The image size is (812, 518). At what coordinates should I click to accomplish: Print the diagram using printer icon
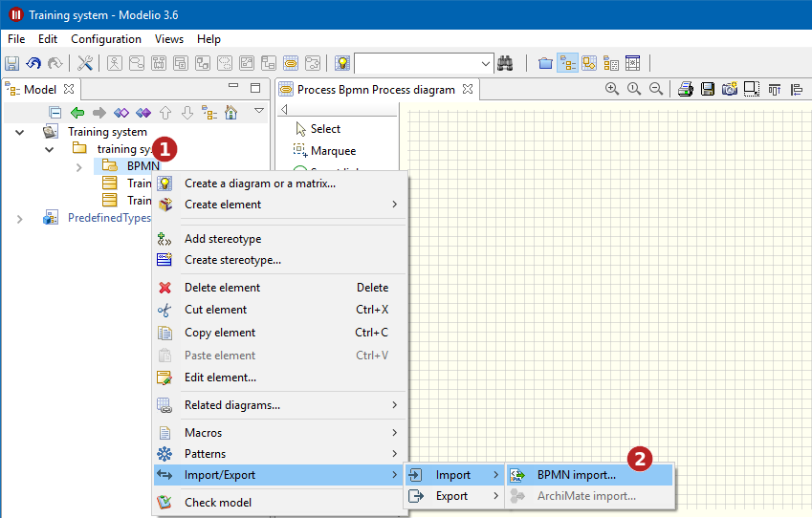686,89
